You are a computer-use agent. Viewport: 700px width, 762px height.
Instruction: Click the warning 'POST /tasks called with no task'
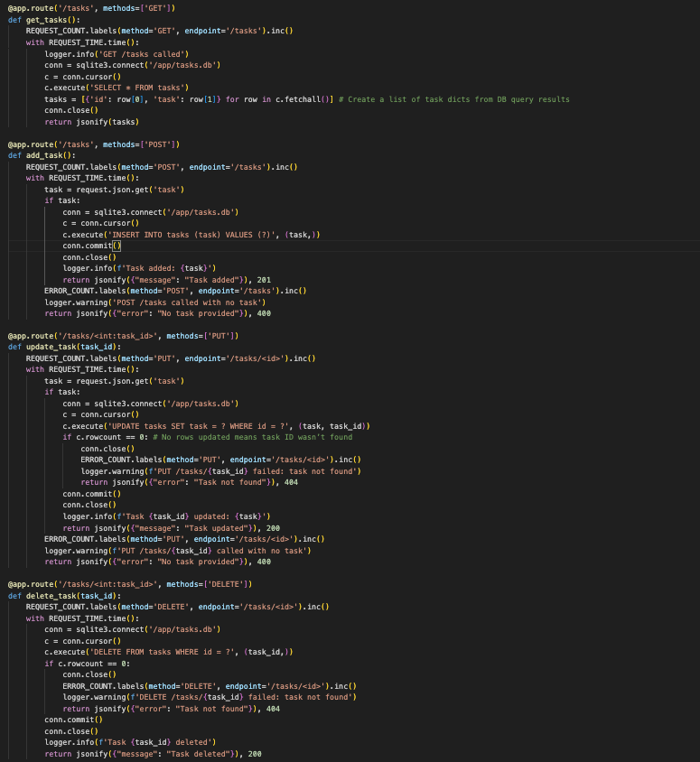tap(155, 302)
